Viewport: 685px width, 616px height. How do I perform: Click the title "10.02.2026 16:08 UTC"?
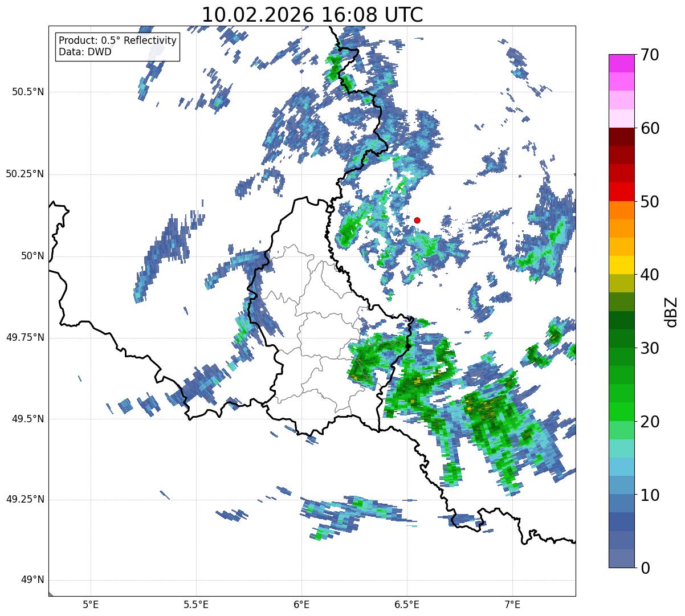pos(312,14)
